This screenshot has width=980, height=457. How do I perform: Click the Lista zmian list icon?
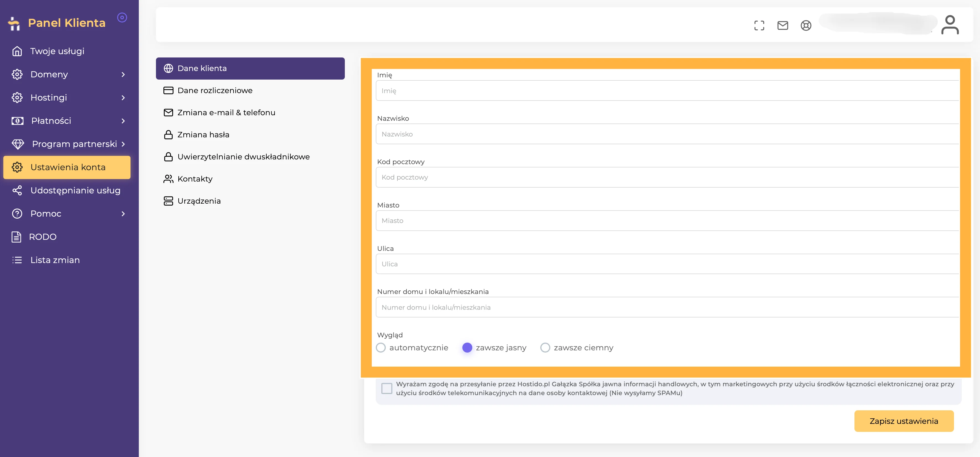[x=17, y=260]
